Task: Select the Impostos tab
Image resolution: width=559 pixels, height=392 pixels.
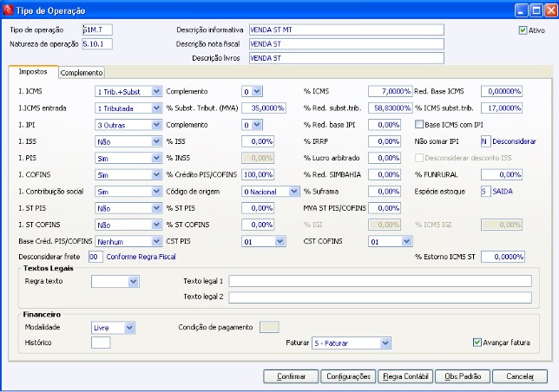Action: coord(33,72)
